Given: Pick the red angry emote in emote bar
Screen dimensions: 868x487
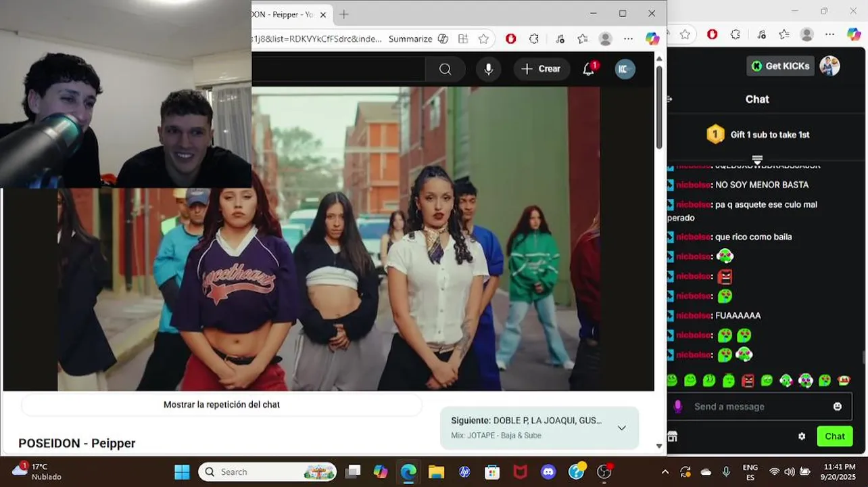Looking at the screenshot, I should pos(748,381).
